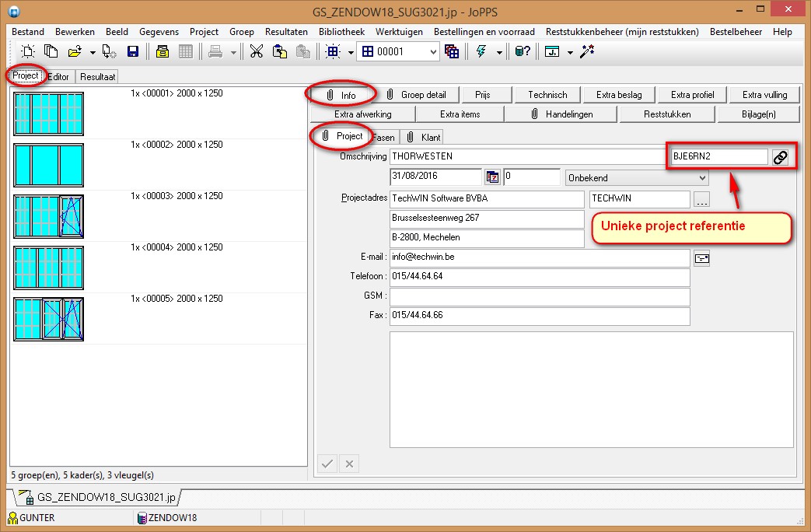Open the calendar date picker icon

[493, 177]
